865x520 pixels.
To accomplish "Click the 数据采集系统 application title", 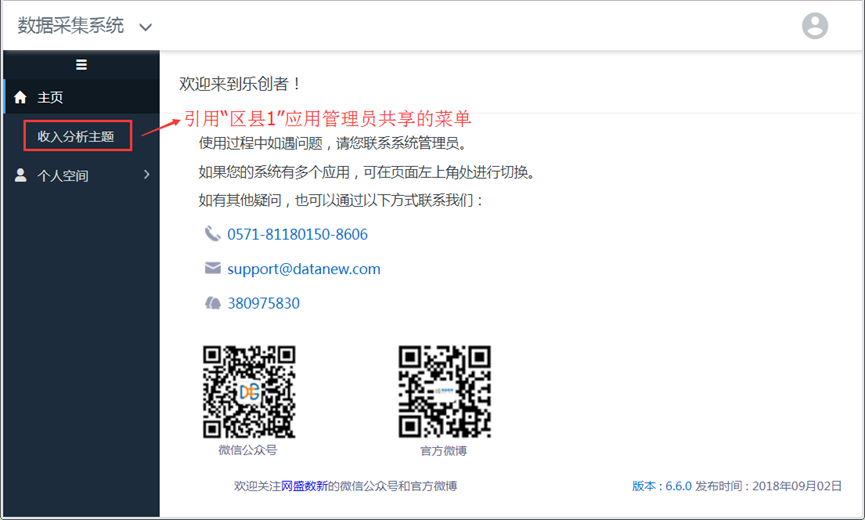I will [x=70, y=26].
